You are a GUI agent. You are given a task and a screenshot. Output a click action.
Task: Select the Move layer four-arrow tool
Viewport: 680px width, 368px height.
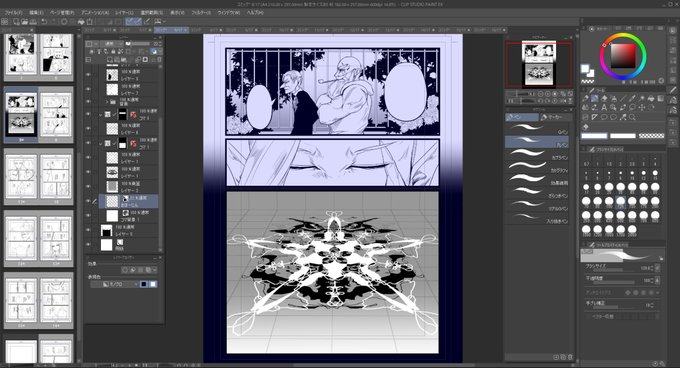[642, 107]
